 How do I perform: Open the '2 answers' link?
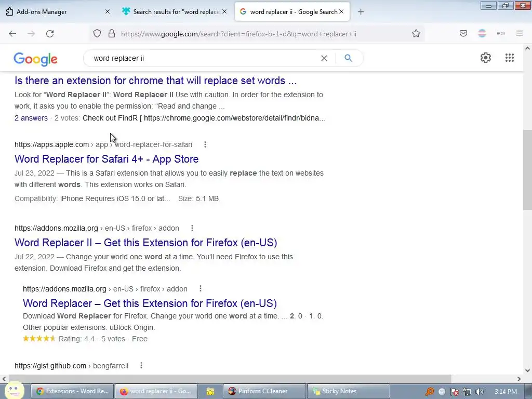[x=31, y=118]
